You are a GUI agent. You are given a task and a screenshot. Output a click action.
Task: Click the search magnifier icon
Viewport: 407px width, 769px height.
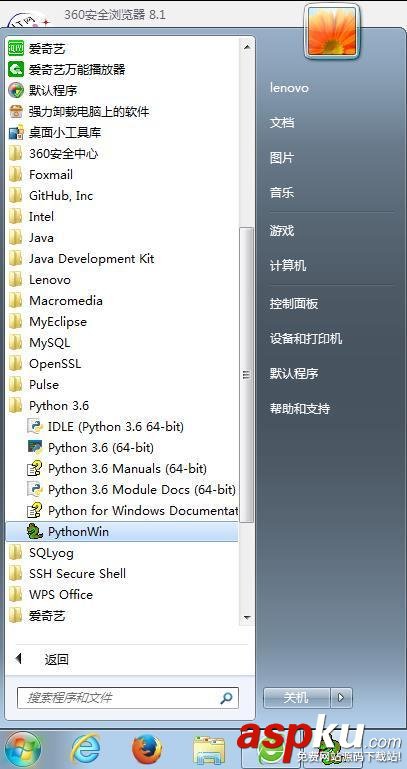226,698
